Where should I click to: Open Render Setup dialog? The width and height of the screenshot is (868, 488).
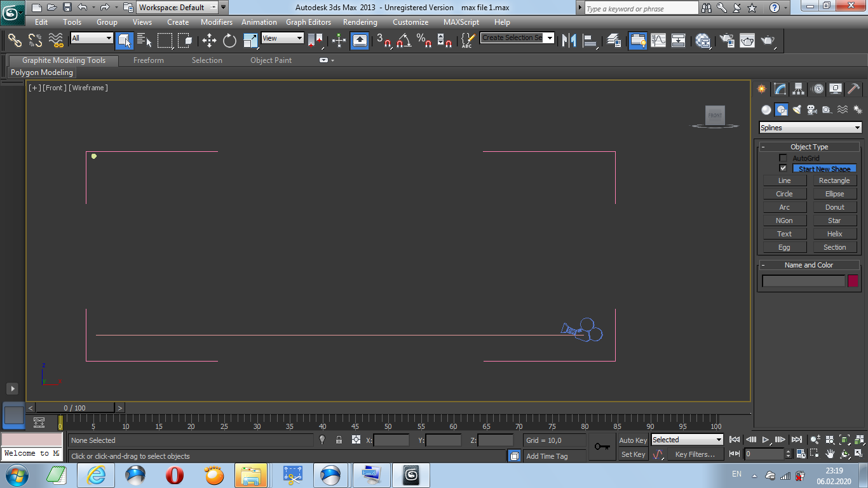pos(726,41)
